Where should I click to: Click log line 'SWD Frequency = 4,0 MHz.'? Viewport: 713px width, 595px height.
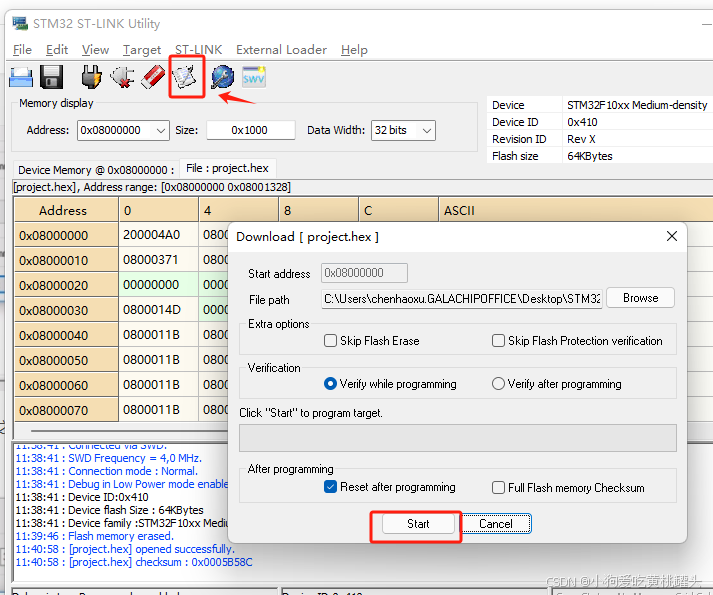click(109, 458)
